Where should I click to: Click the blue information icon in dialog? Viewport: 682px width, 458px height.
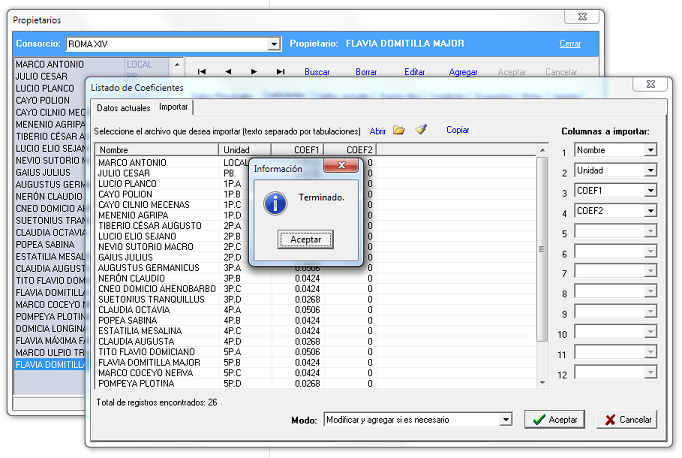click(x=273, y=202)
